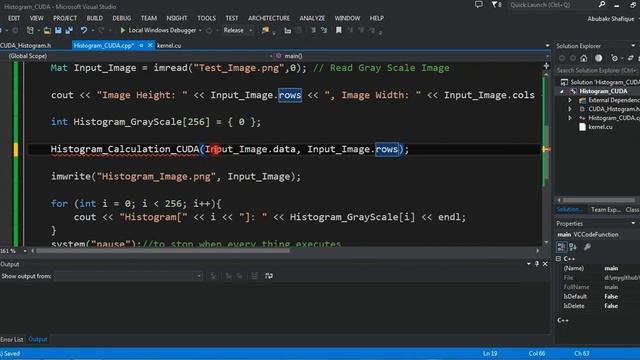Switch to the CUDA_Histogram.h tab
The width and height of the screenshot is (640, 360).
pyautogui.click(x=26, y=45)
